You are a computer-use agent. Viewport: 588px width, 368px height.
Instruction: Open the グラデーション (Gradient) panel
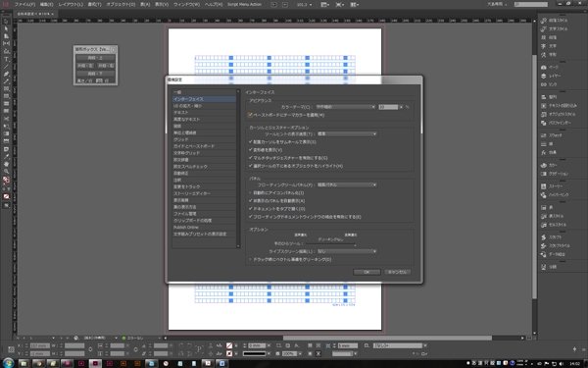click(555, 174)
